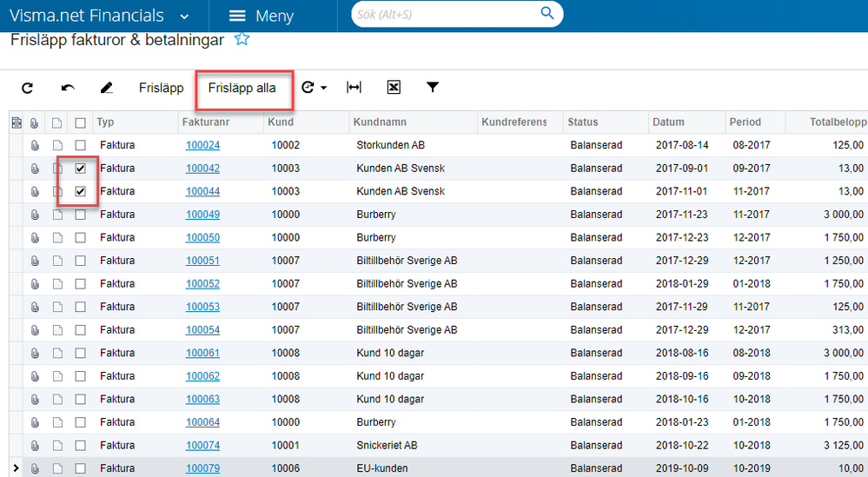Click notes page icon in header row
Image resolution: width=868 pixels, height=477 pixels.
pyautogui.click(x=57, y=123)
